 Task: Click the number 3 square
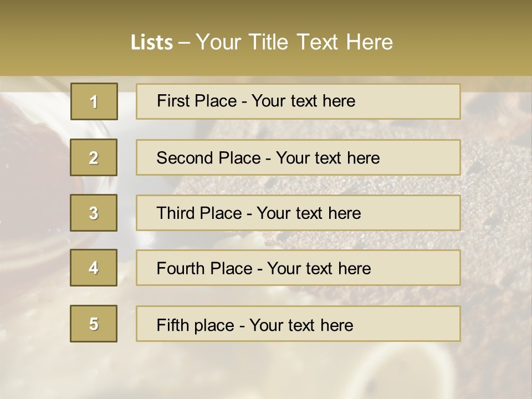point(94,213)
